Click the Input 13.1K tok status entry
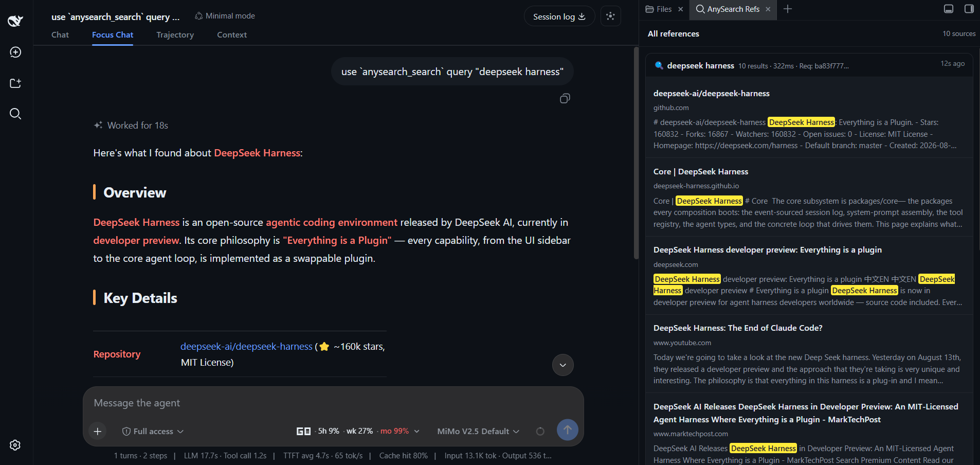Viewport: 980px width, 465px height. 498,455
